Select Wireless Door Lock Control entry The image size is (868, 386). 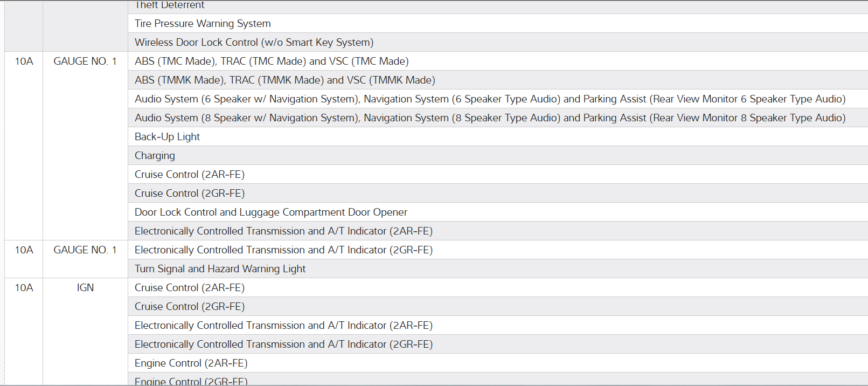pyautogui.click(x=254, y=43)
